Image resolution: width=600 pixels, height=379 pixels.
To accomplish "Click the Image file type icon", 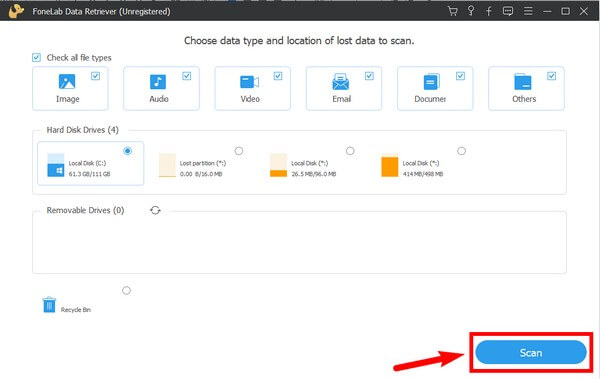I will (67, 82).
